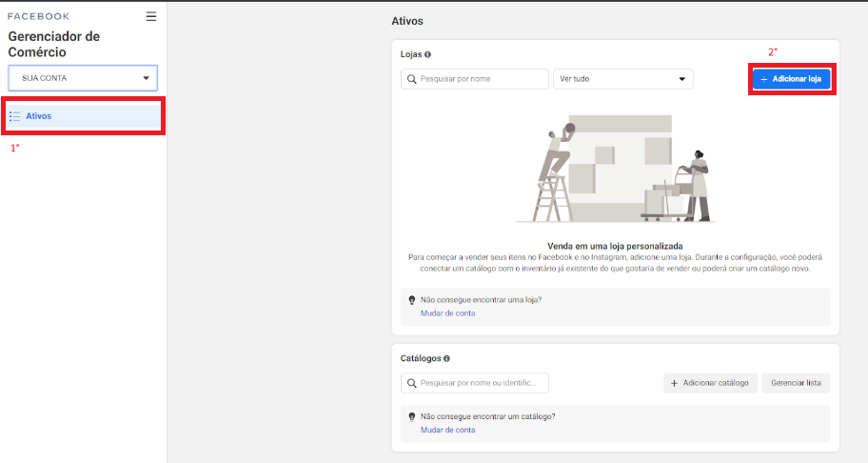Click the arrow on the Ver tudo dropdown
The height and width of the screenshot is (463, 868).
click(681, 79)
